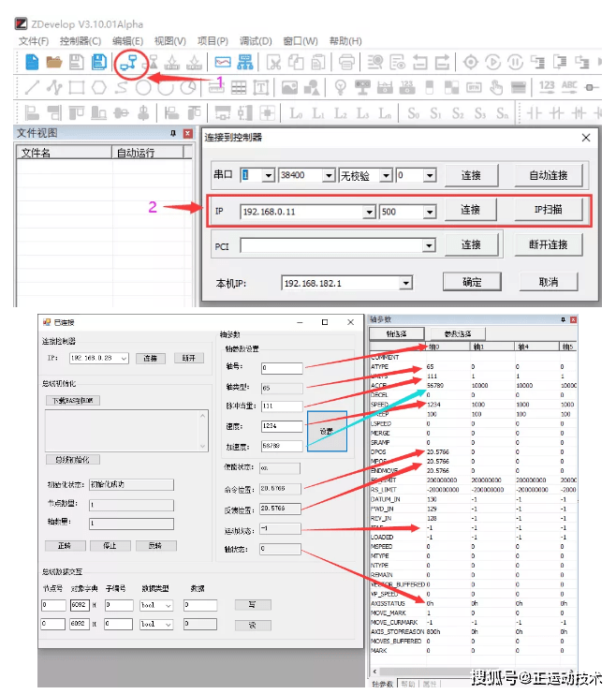Click the New file icon
The image size is (616, 694).
pyautogui.click(x=32, y=62)
